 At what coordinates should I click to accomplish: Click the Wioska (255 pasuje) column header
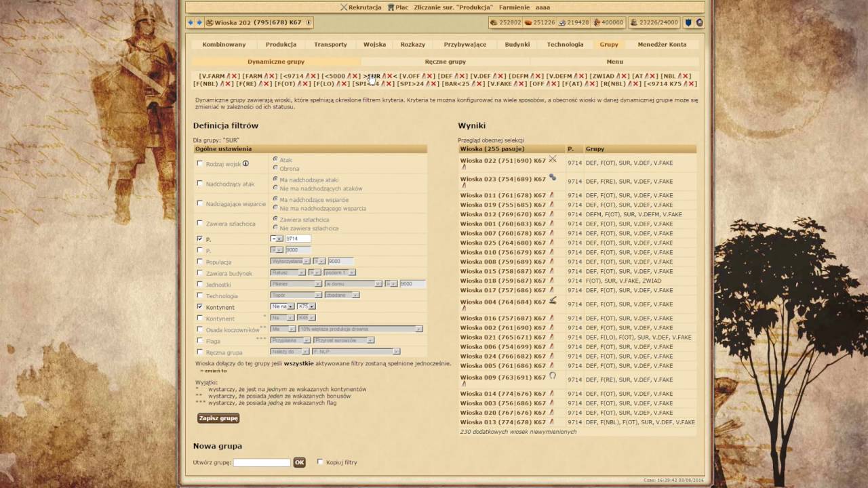point(511,148)
